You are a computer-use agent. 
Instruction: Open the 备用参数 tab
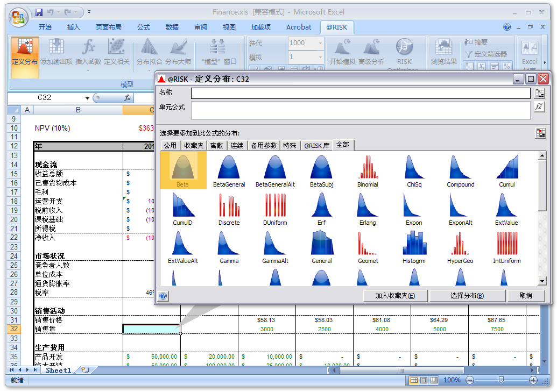(x=264, y=146)
